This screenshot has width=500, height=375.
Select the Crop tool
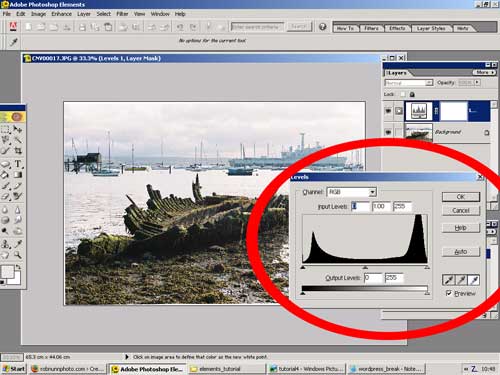pyautogui.click(x=17, y=151)
